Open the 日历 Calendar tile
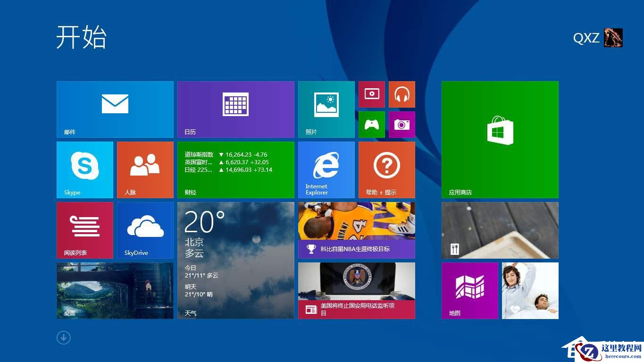 236,109
